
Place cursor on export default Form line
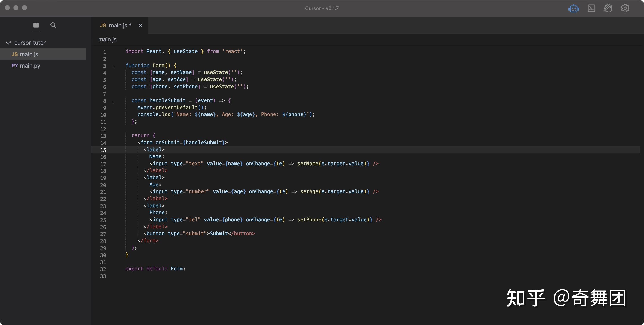click(155, 269)
